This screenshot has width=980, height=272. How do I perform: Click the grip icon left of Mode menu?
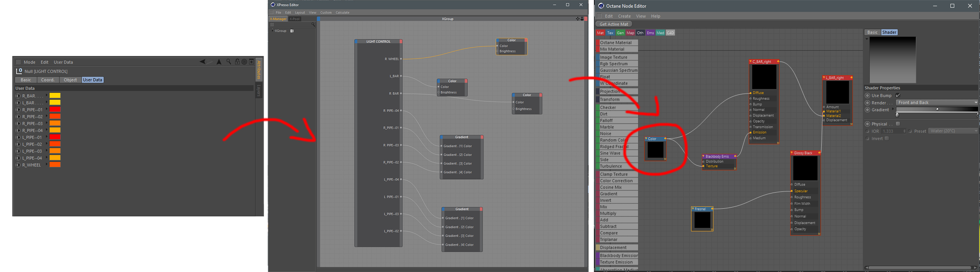coord(18,62)
